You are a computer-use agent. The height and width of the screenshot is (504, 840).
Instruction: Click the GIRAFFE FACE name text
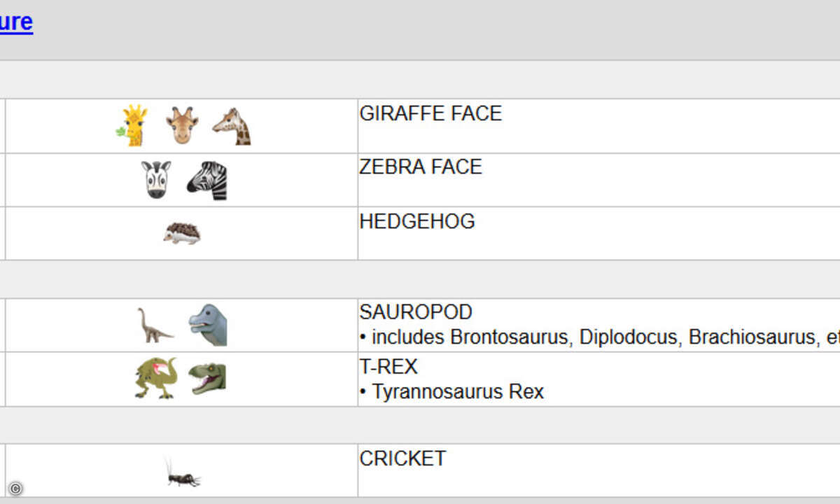(430, 113)
